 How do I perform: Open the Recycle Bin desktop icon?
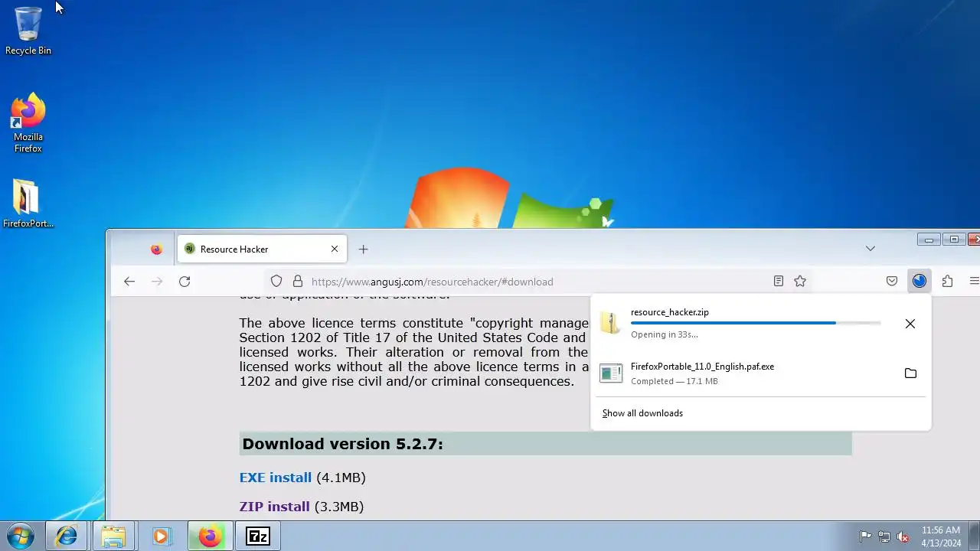28,31
